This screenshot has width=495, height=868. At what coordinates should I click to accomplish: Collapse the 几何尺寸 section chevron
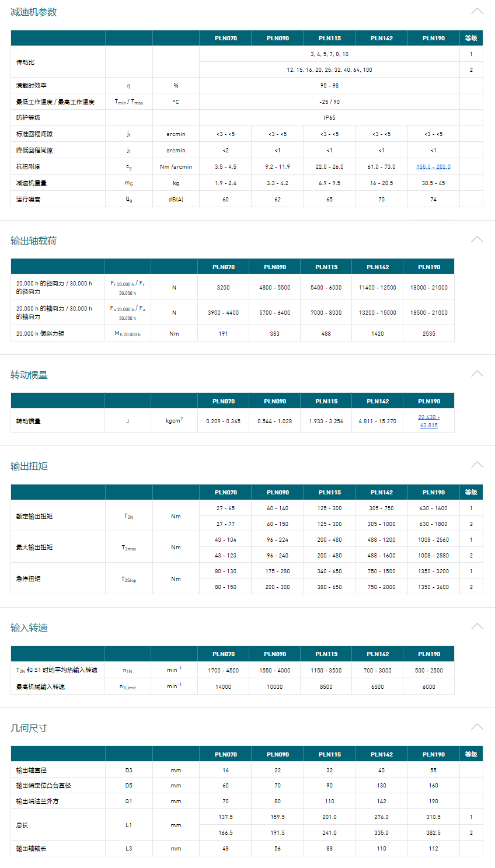click(477, 727)
